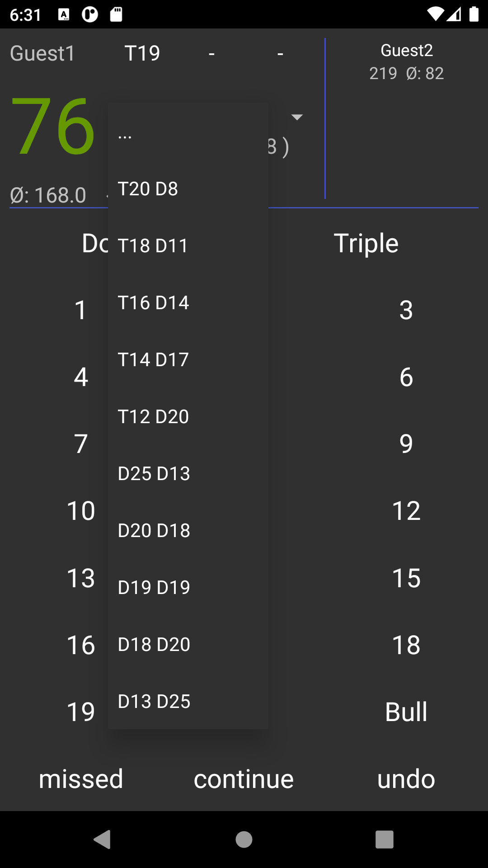Screen dimensions: 488x868
Task: Pick D20 D18 from the list
Action: tap(188, 531)
